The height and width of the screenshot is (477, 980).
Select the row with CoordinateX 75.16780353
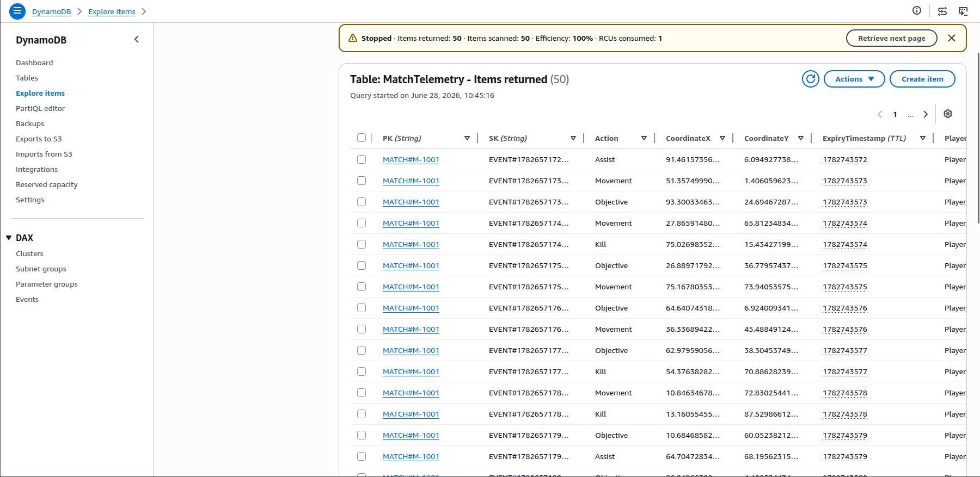click(362, 287)
